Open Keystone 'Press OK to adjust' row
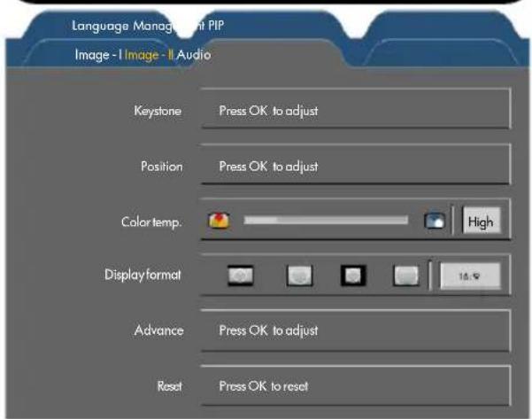Image resolution: width=532 pixels, height=419 pixels. [356, 109]
